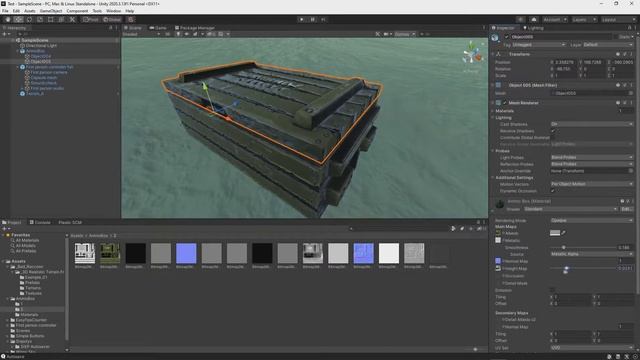Screen dimensions: 640x360
Task: Collapse the Transform component foldout
Action: (493, 54)
